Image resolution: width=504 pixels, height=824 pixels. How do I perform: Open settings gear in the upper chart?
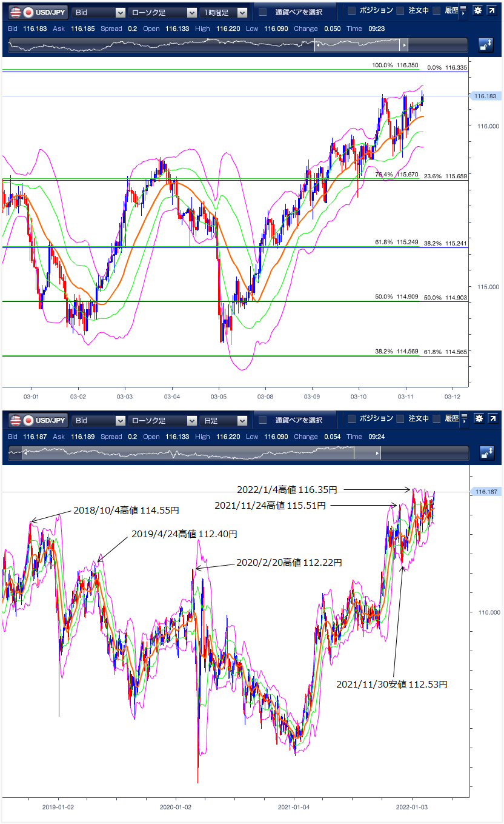pos(477,12)
